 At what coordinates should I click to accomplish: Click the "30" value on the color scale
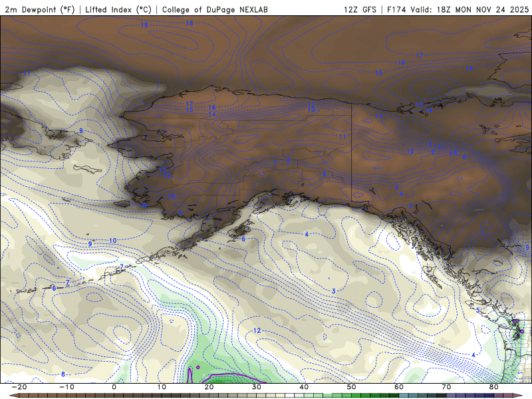(x=257, y=387)
